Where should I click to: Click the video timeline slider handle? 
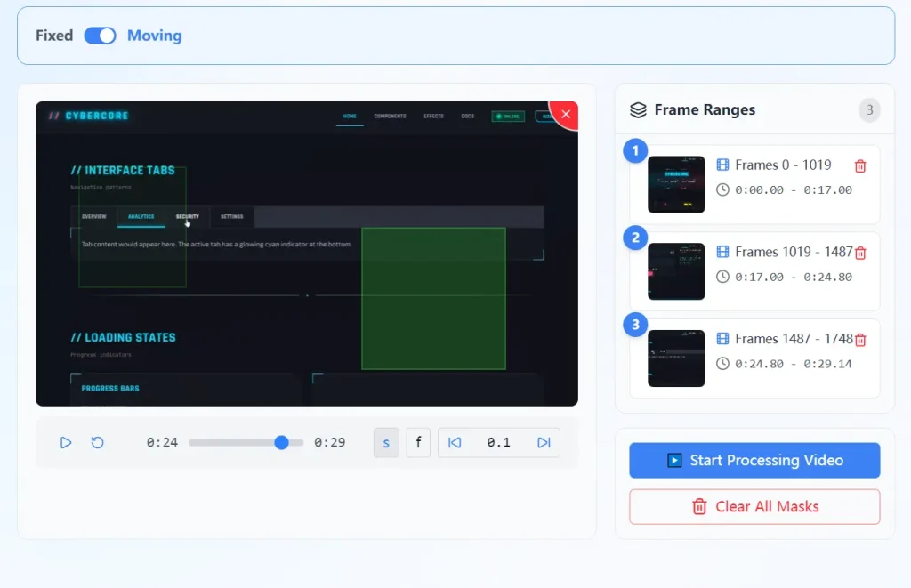coord(281,442)
